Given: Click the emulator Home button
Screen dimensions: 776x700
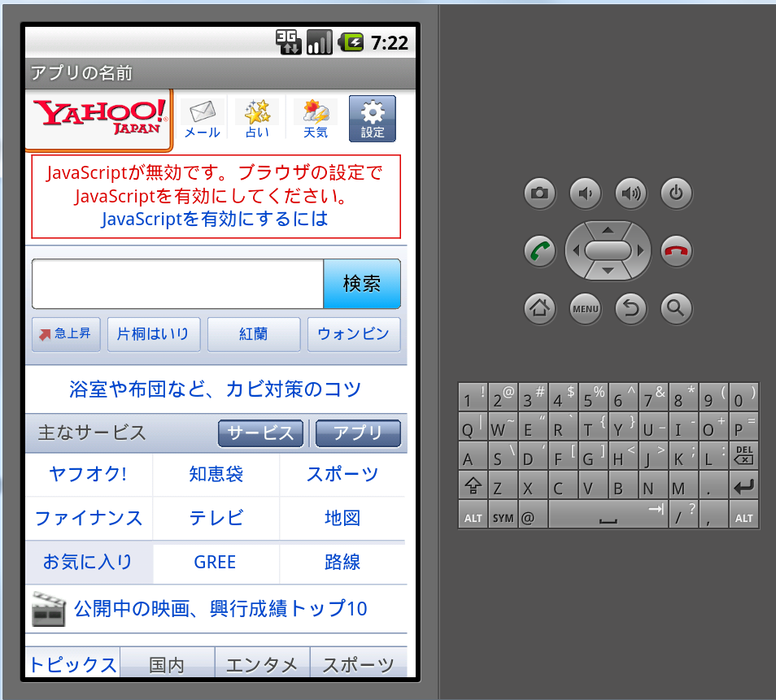Looking at the screenshot, I should (x=539, y=308).
